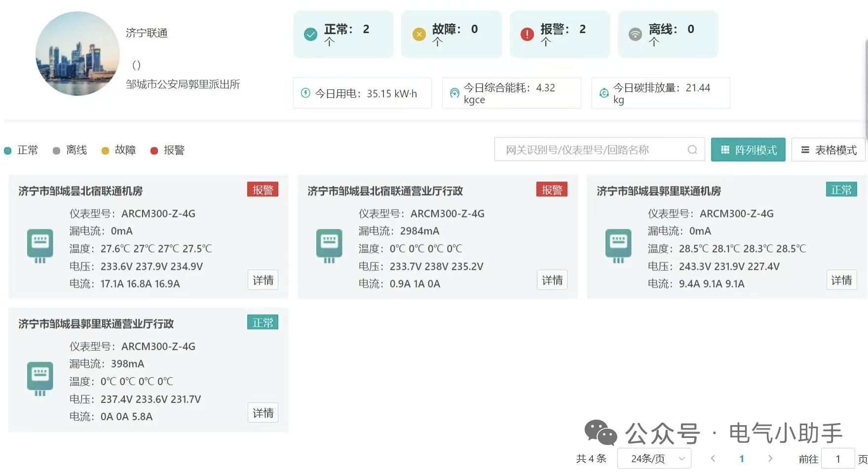Click 电压: 243.3V 231.9V 227.4V row
Screen dimensions: 868x472
[x=714, y=266]
